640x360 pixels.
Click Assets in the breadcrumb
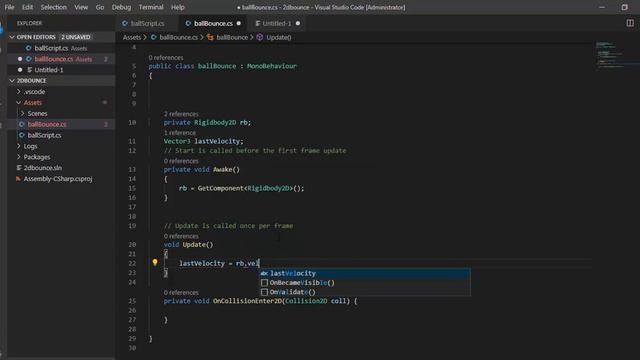[x=131, y=38]
